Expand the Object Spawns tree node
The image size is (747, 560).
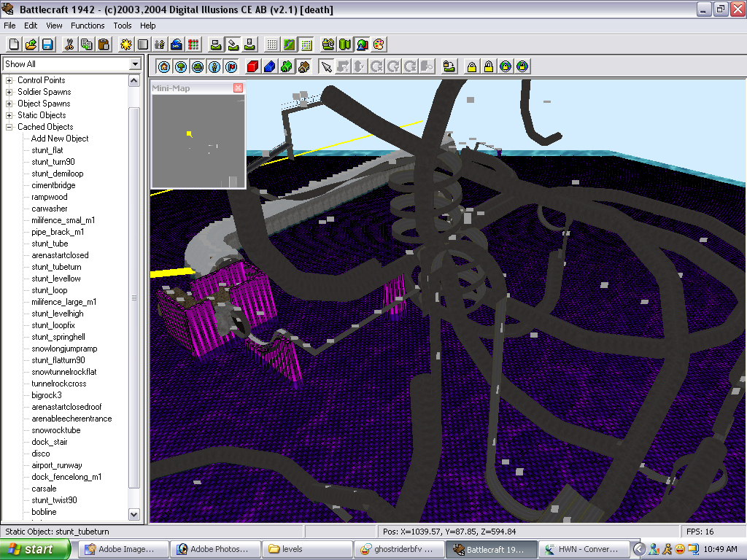(x=9, y=104)
